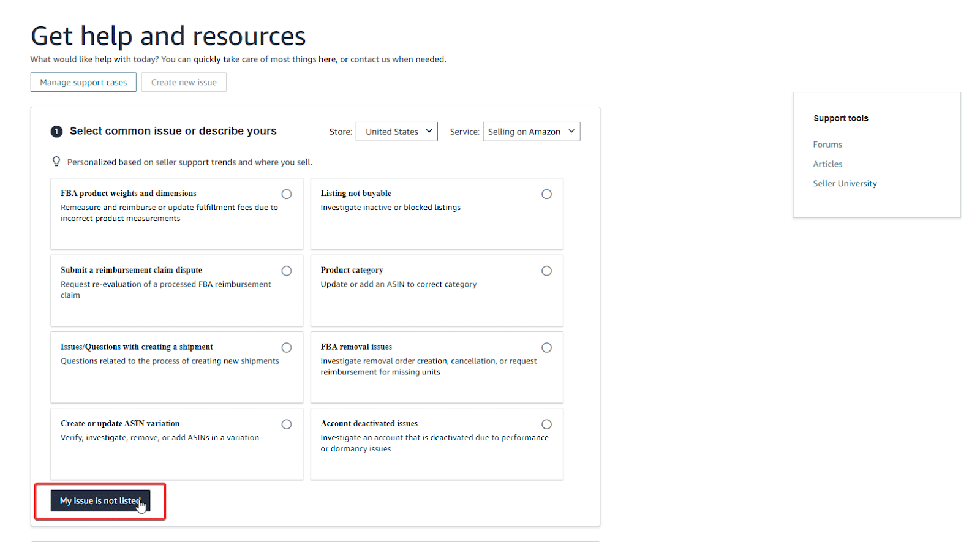
Task: Go to Seller University link
Action: (x=845, y=184)
